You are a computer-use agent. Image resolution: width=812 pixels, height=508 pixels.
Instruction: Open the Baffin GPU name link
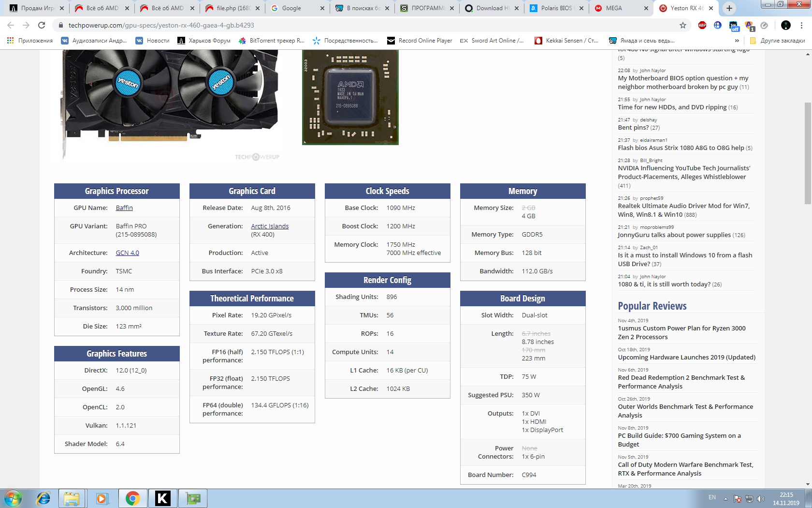coord(124,208)
